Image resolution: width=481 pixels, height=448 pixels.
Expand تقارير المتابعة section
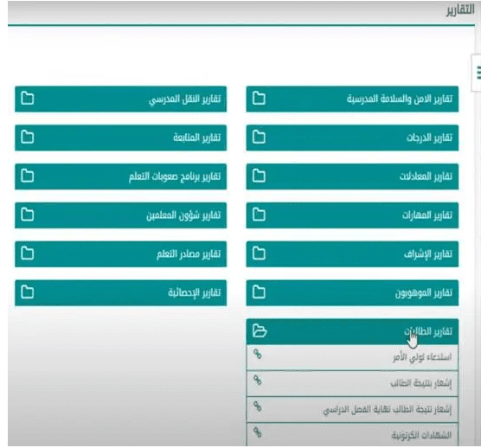click(120, 138)
